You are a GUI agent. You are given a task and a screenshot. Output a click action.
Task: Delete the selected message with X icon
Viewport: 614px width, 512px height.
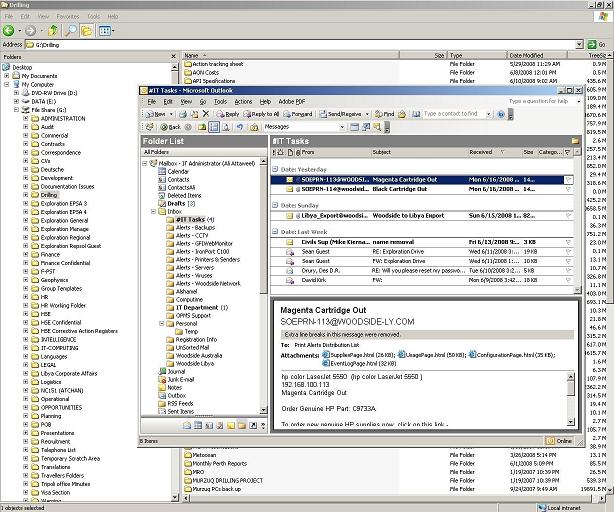(206, 114)
